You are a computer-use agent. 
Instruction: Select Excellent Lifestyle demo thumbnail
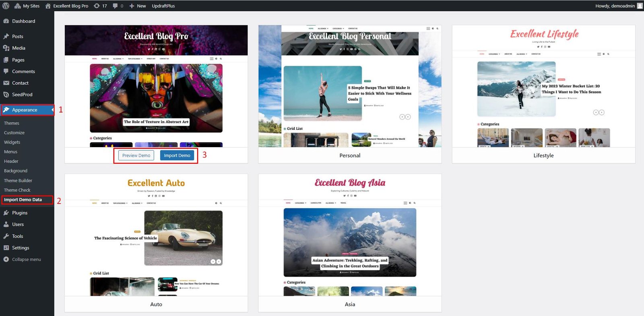coord(543,86)
